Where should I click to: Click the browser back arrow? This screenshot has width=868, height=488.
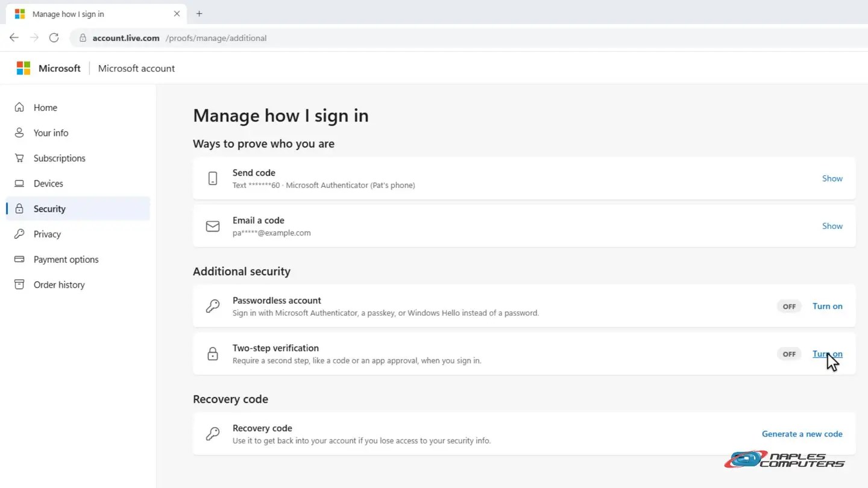pos(14,37)
